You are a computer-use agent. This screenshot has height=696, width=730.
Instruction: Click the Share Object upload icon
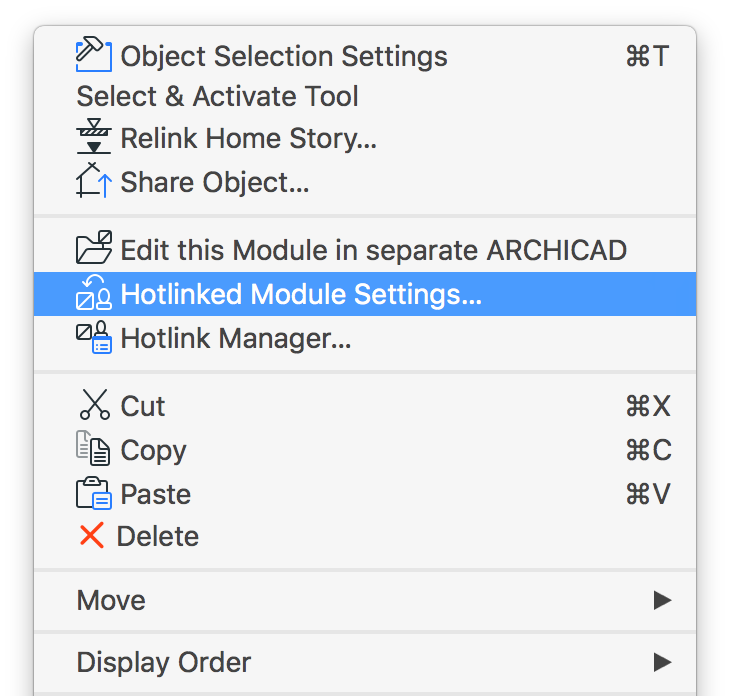pyautogui.click(x=94, y=180)
